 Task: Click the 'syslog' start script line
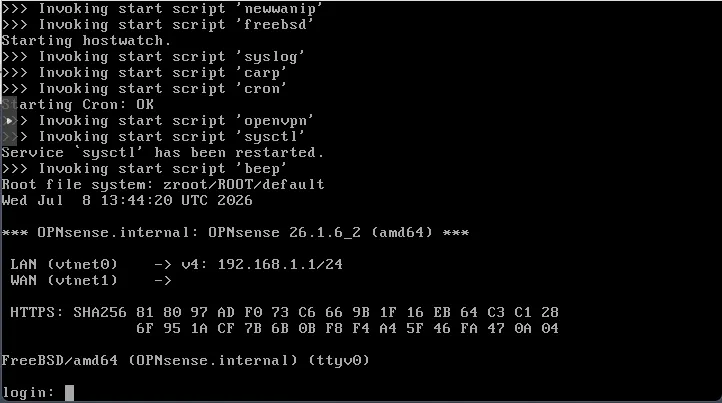(153, 57)
